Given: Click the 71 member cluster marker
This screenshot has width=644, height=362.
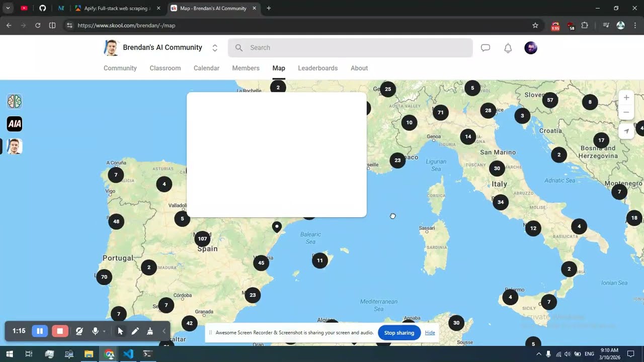Looking at the screenshot, I should pyautogui.click(x=441, y=112).
